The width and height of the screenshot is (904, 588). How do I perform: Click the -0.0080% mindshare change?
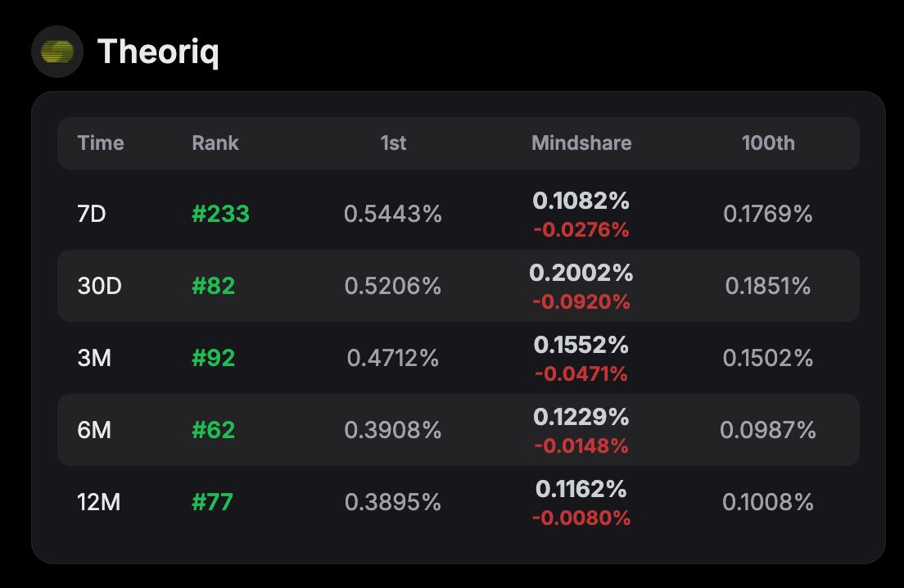click(581, 518)
